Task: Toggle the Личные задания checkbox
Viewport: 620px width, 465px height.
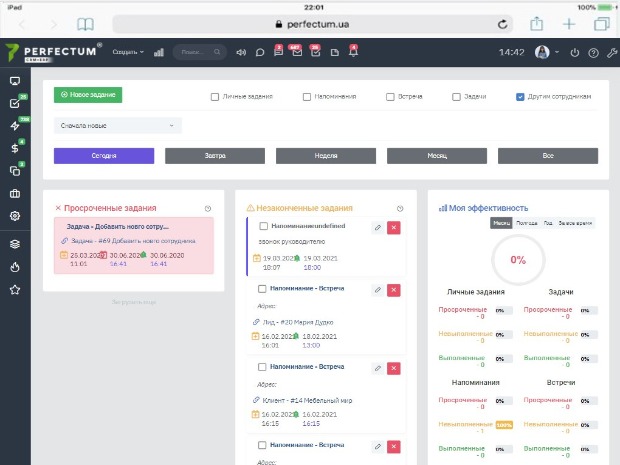Action: pos(215,97)
